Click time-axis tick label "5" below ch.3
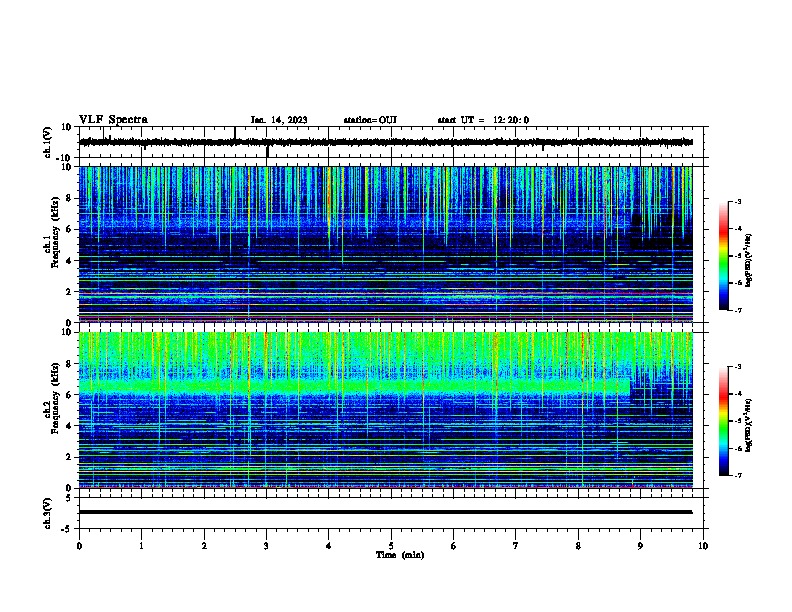Image resolution: width=792 pixels, height=612 pixels. (391, 546)
